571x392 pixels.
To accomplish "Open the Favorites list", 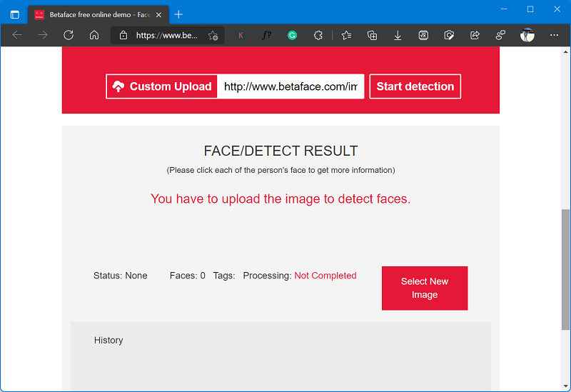I will tap(346, 35).
